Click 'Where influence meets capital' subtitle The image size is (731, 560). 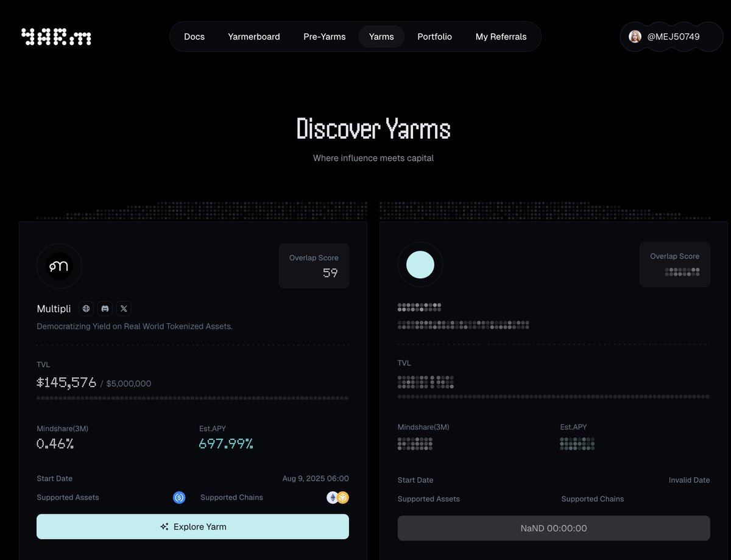pos(373,158)
